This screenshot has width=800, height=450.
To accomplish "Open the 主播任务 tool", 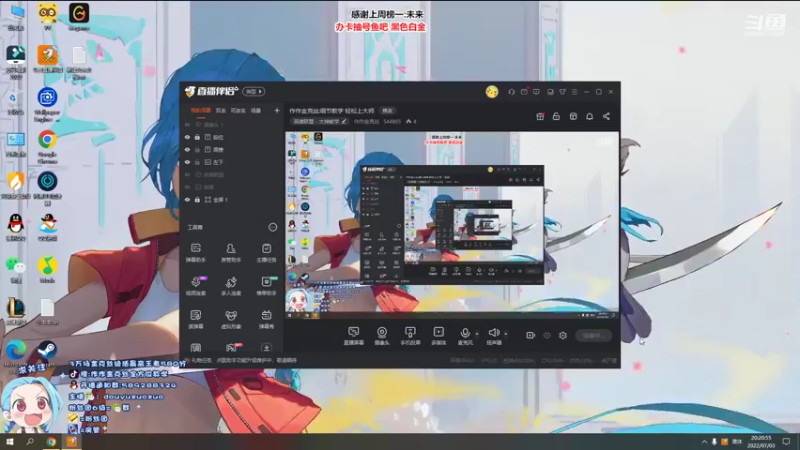I will pos(266,253).
